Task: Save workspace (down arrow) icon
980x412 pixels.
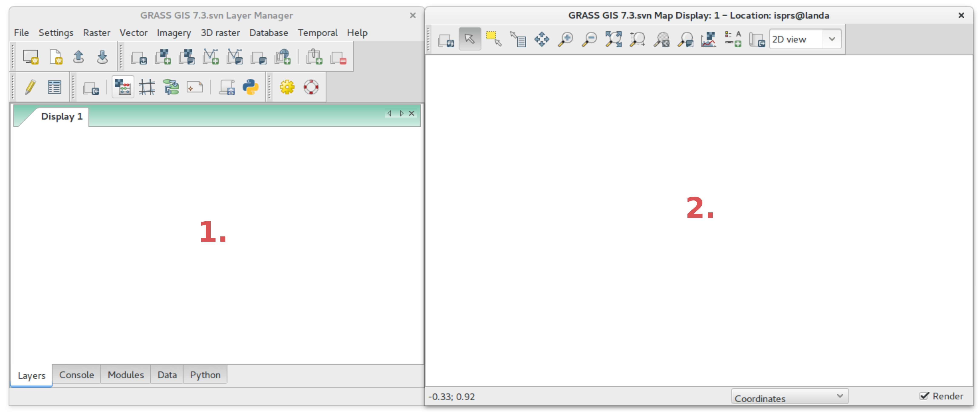Action: 102,57
